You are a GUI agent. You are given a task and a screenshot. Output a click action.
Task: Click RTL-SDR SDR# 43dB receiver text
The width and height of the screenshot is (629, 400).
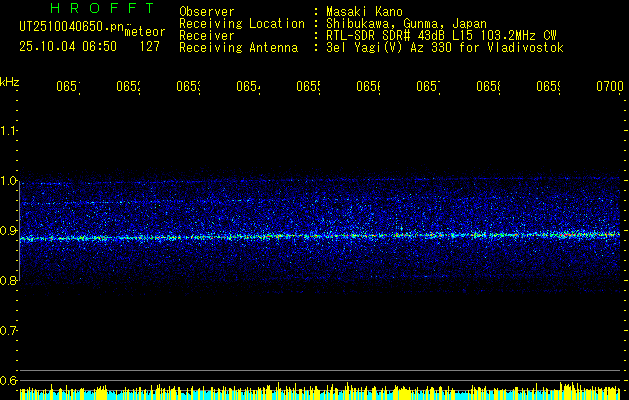pyautogui.click(x=441, y=36)
